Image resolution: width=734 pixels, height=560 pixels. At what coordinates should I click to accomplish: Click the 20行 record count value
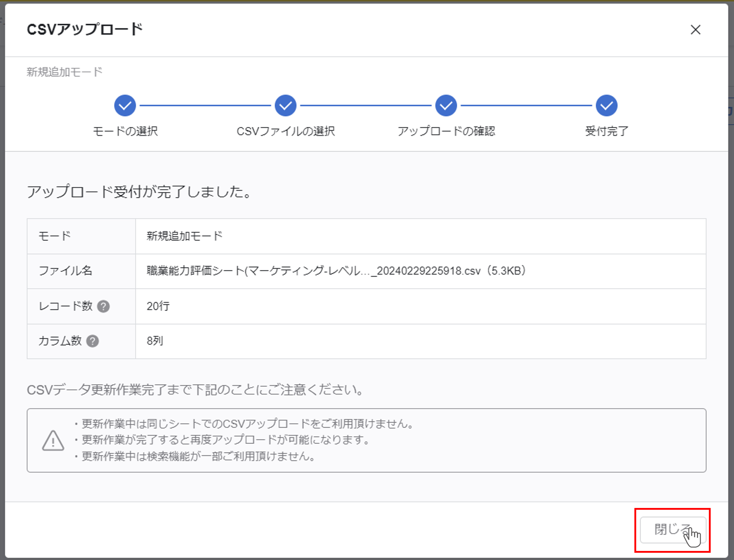[x=158, y=306]
